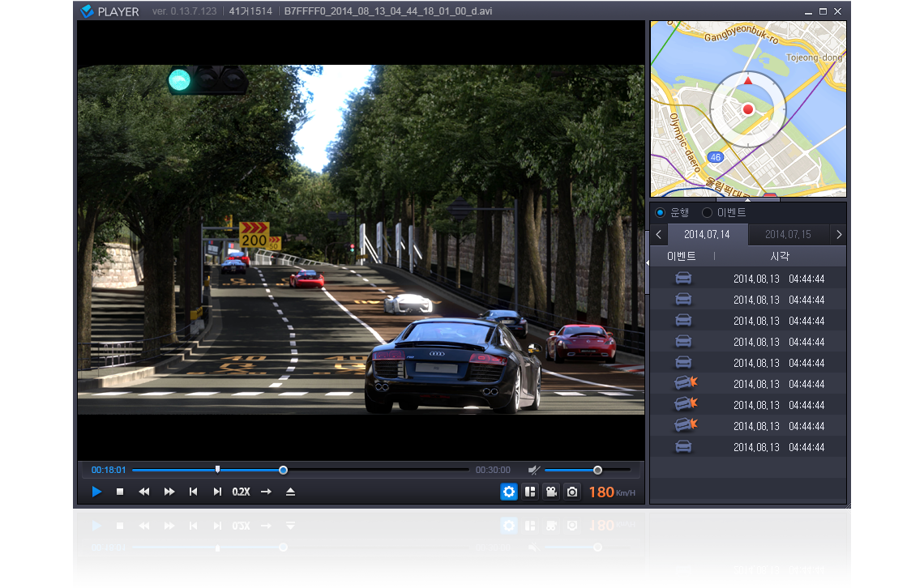The width and height of the screenshot is (924, 588).
Task: Click the Olympic-daero road label on the map
Action: click(684, 143)
